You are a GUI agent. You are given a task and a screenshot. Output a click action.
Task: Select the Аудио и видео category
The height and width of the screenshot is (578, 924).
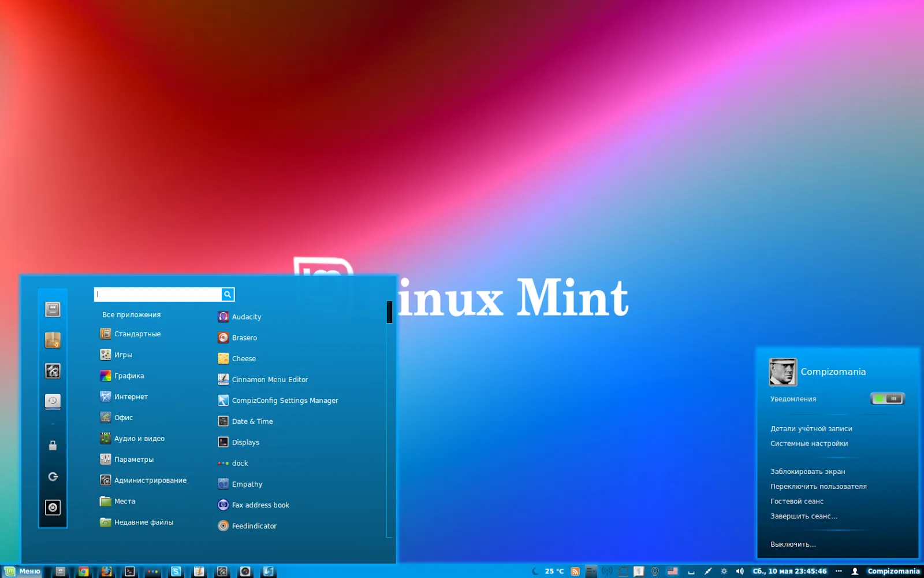(x=132, y=438)
